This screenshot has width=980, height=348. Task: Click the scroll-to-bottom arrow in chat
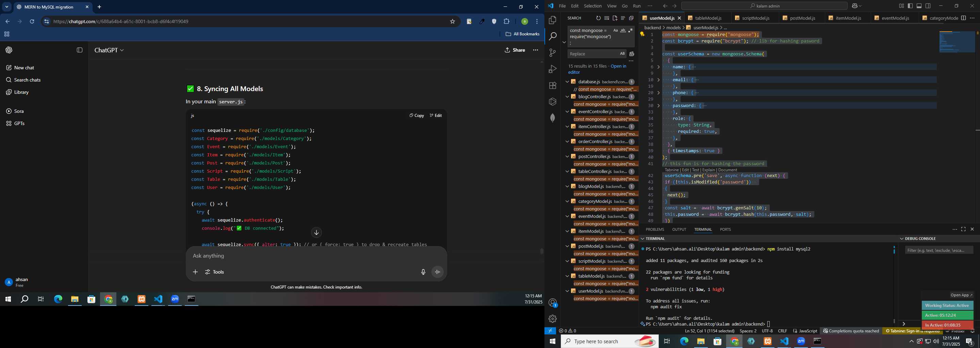coord(316,232)
